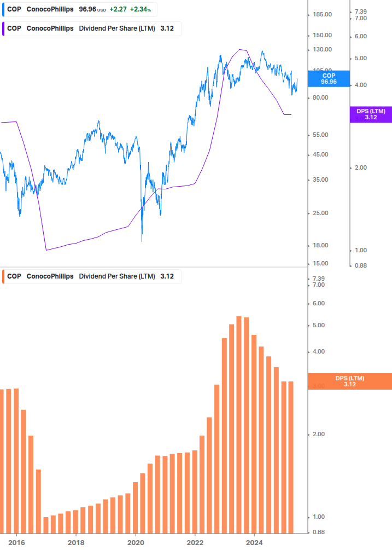This screenshot has height=550, width=392.
Task: Click the 18.00 price axis value
Action: click(320, 245)
